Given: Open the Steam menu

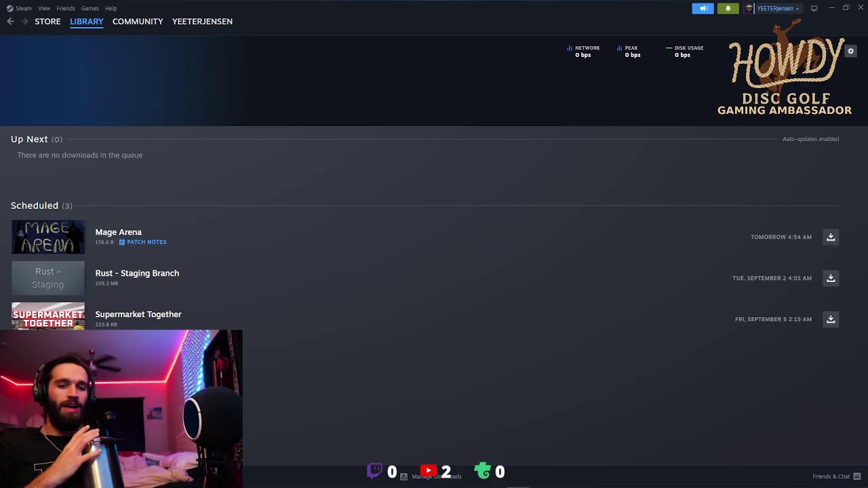Looking at the screenshot, I should coord(24,8).
